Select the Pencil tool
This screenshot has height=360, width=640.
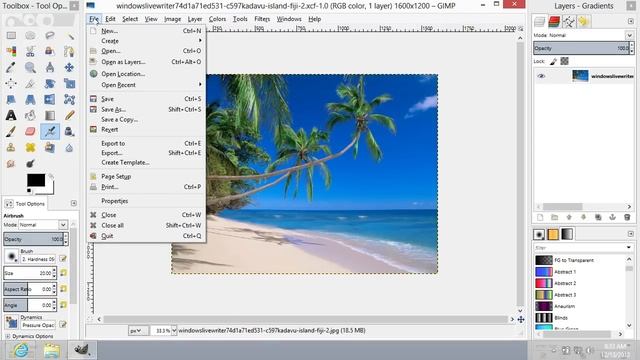(69, 116)
